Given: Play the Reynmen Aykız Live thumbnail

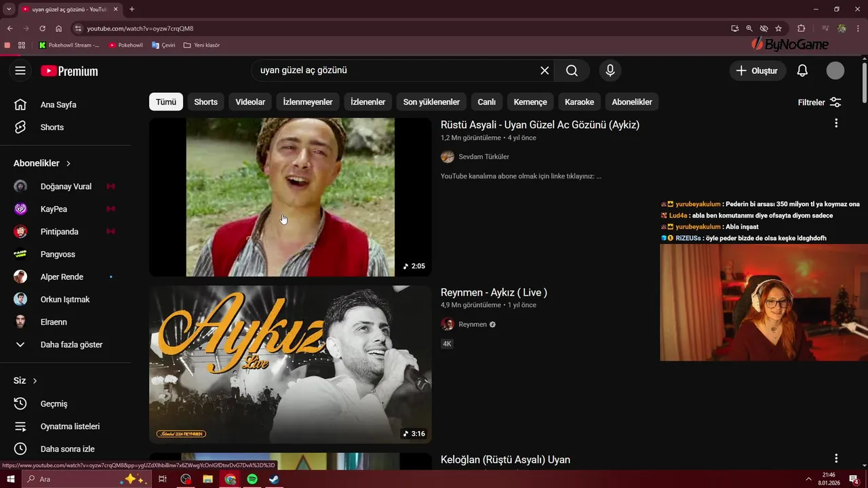Looking at the screenshot, I should [x=290, y=365].
